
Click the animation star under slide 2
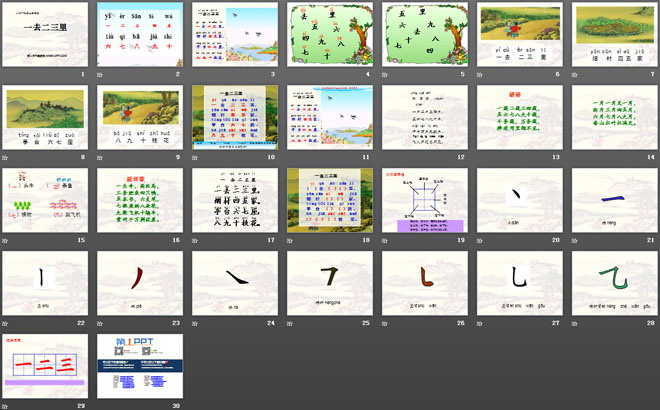(100, 75)
